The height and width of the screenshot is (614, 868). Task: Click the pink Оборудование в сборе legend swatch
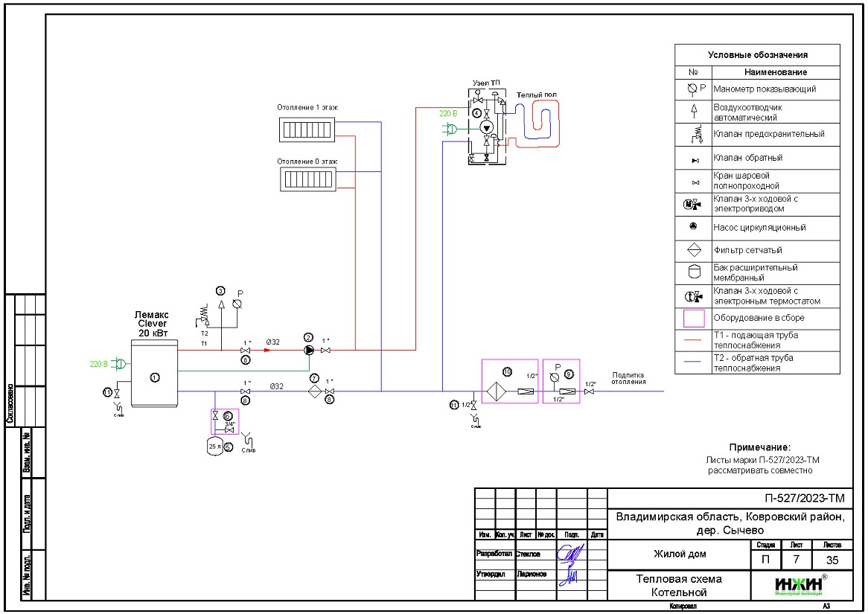point(693,319)
